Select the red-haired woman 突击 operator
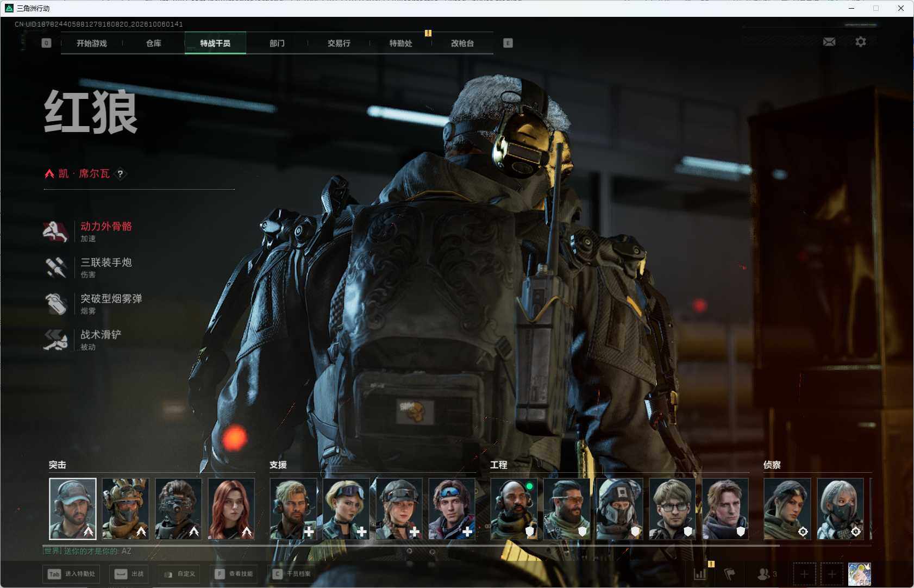 (231, 509)
